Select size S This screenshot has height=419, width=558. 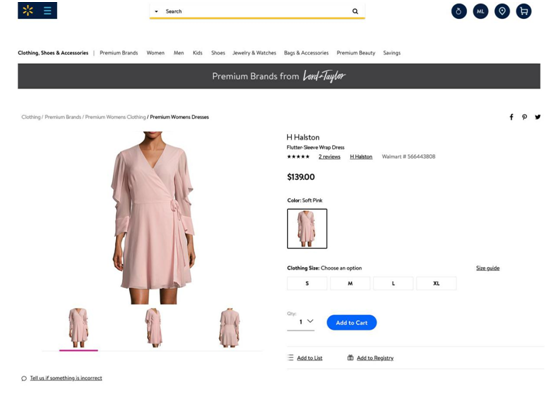(307, 283)
